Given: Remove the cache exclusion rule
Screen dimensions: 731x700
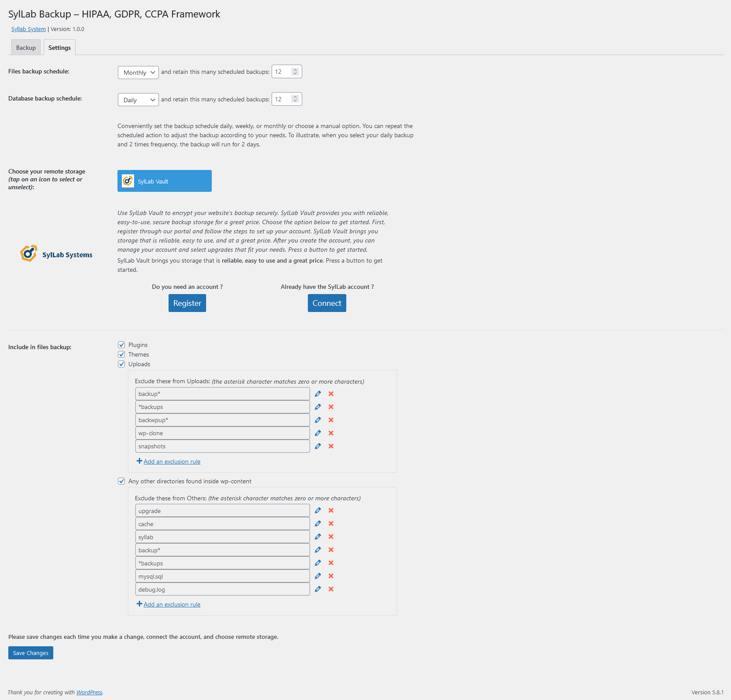Looking at the screenshot, I should click(331, 523).
